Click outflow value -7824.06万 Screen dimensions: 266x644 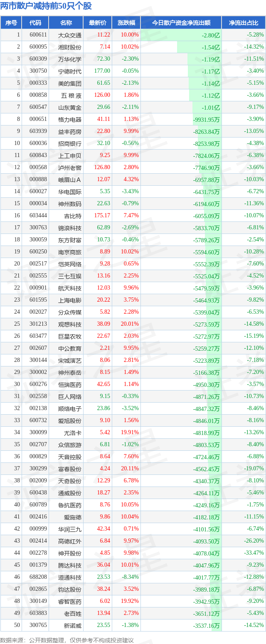click(207, 156)
